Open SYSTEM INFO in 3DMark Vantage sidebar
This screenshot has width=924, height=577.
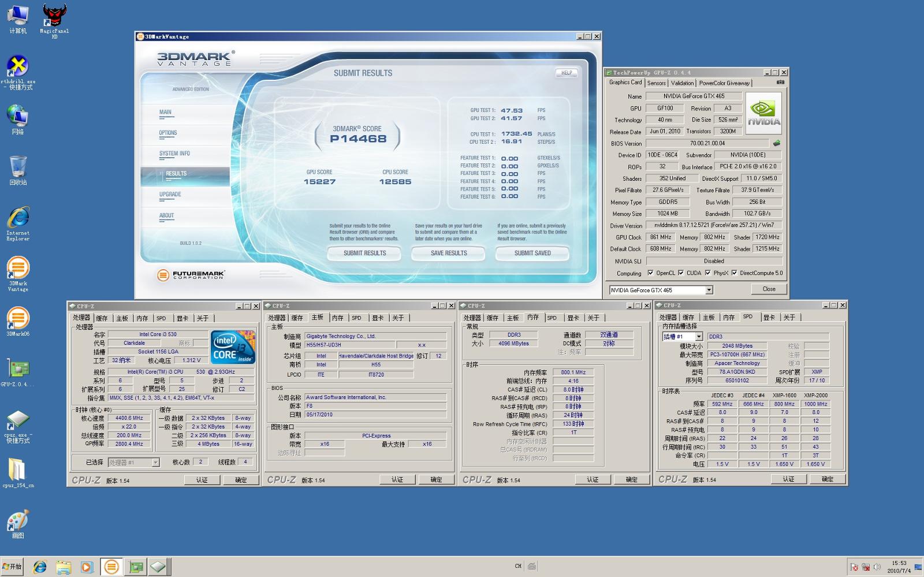pos(174,154)
